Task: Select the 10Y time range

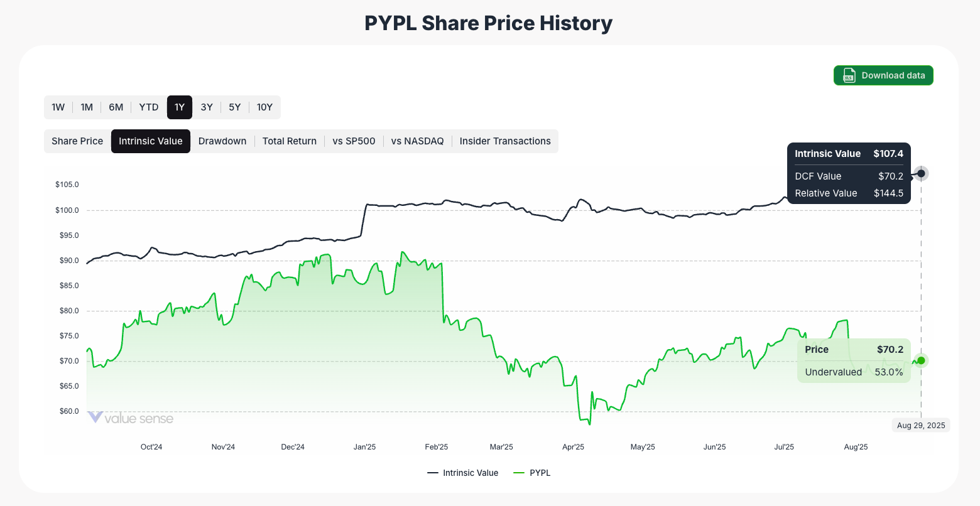Action: tap(264, 107)
